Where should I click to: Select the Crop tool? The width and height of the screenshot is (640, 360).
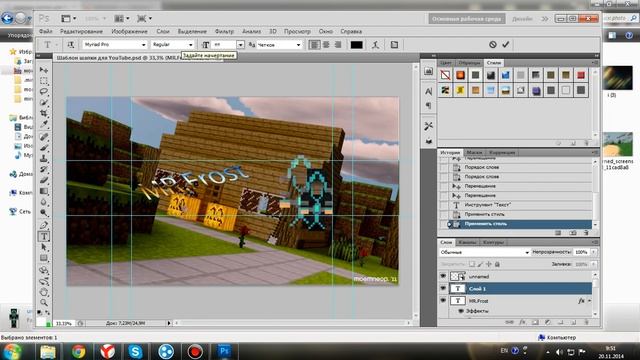44,113
